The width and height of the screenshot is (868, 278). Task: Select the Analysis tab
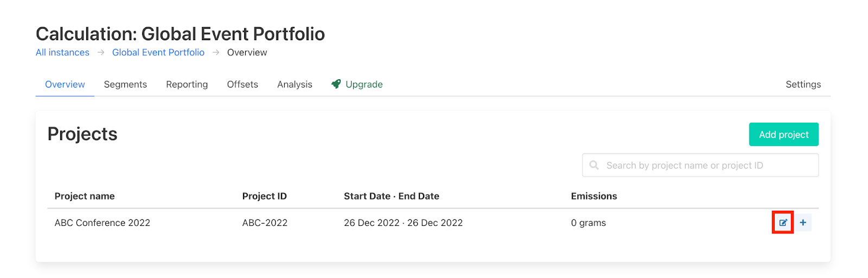point(295,84)
